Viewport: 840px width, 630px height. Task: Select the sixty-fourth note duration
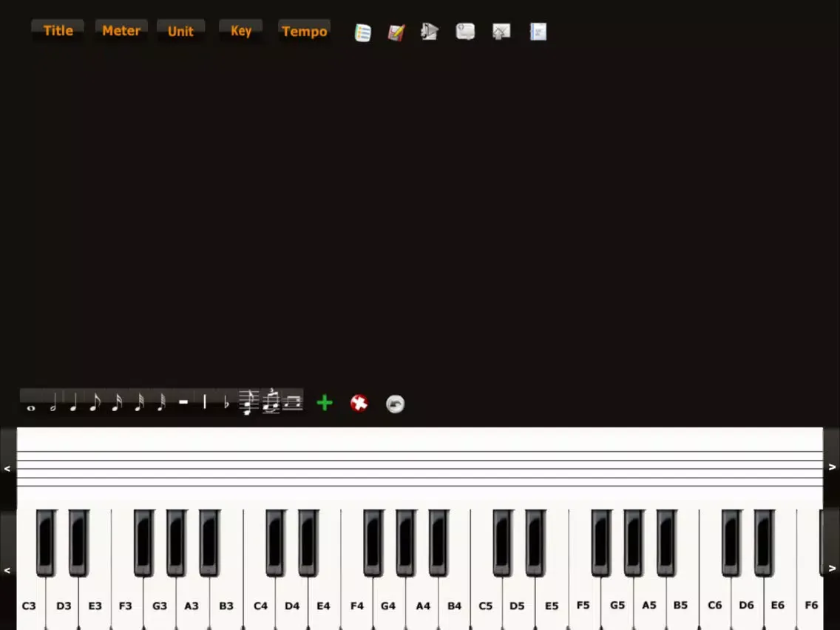(x=161, y=402)
